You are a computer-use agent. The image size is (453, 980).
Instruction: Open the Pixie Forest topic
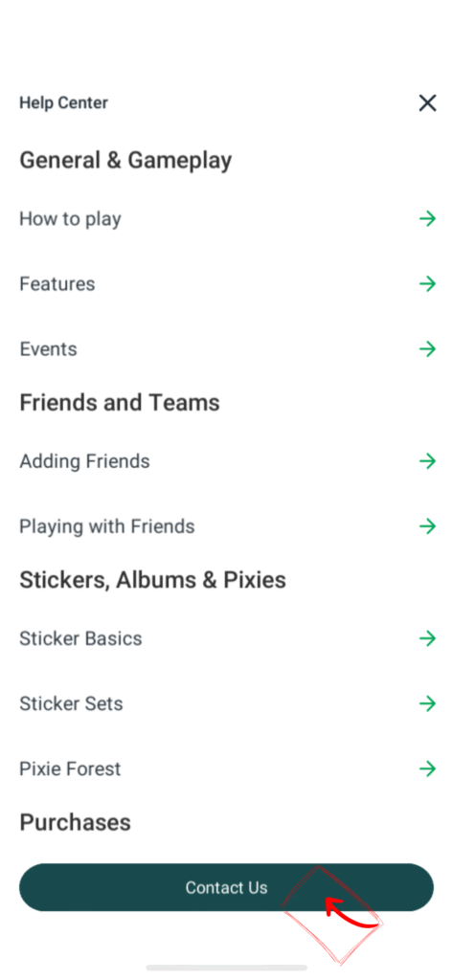tap(226, 768)
